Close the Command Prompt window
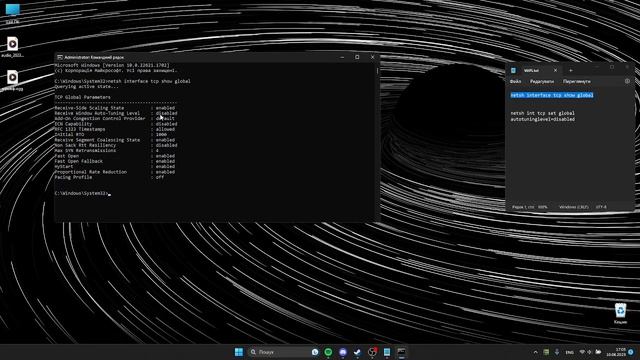This screenshot has height=360, width=640. pos(372,57)
